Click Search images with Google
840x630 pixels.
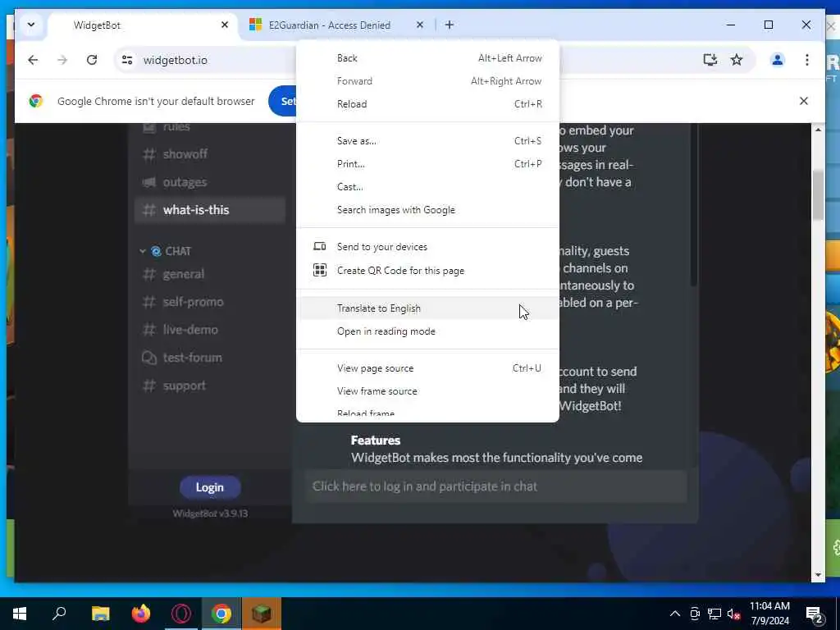click(x=427, y=211)
